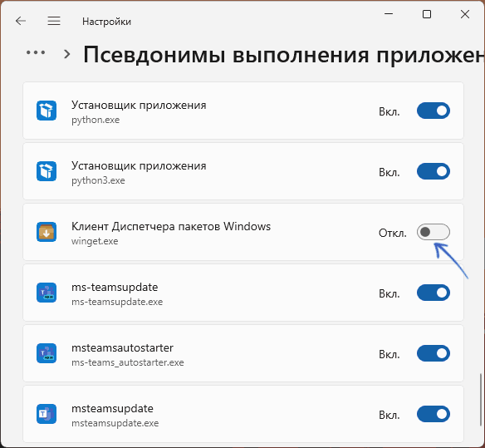The height and width of the screenshot is (448, 485).
Task: Click the 'ms-teams_autostarter.exe' file name
Action: [128, 362]
